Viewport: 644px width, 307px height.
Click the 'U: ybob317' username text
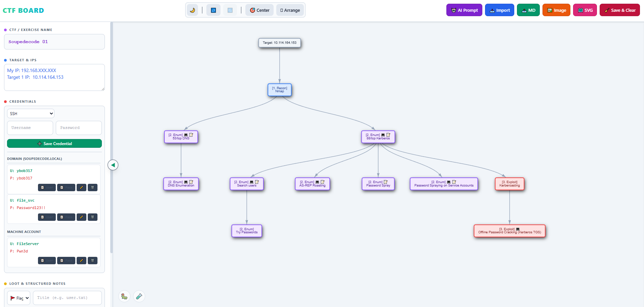click(x=21, y=171)
